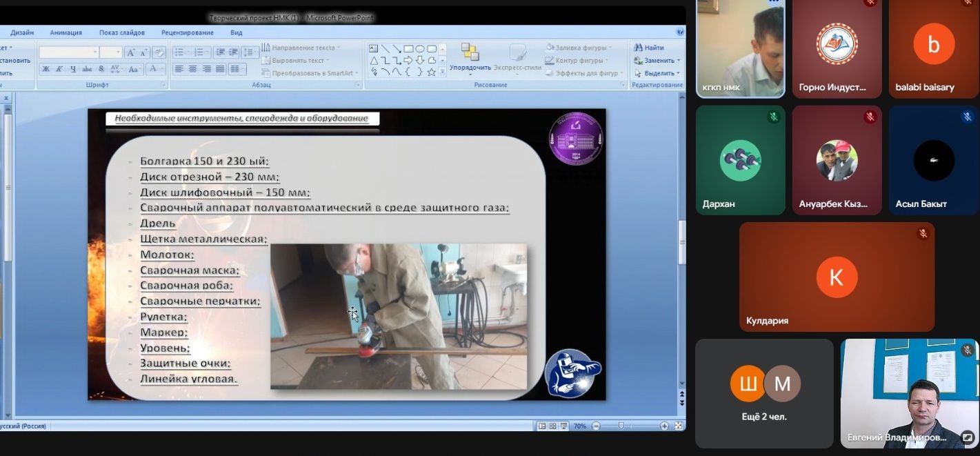Click the clear formatting icon
The width and height of the screenshot is (980, 456).
pyautogui.click(x=159, y=52)
